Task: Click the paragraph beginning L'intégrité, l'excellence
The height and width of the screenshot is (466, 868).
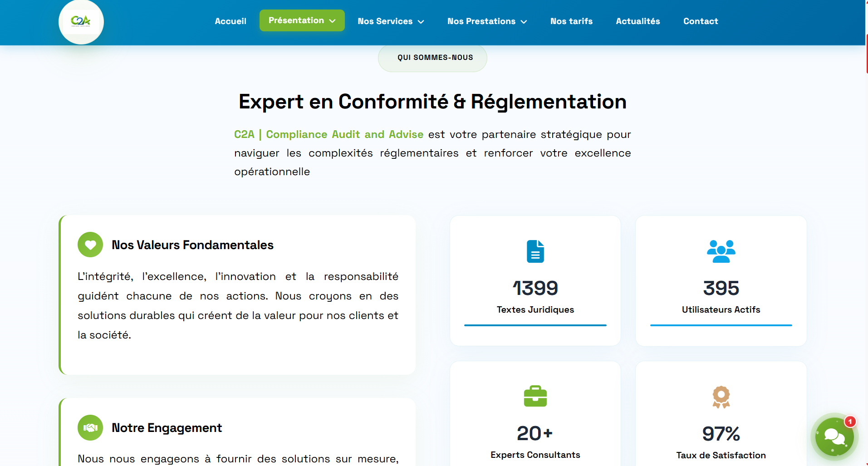Action: (x=238, y=306)
